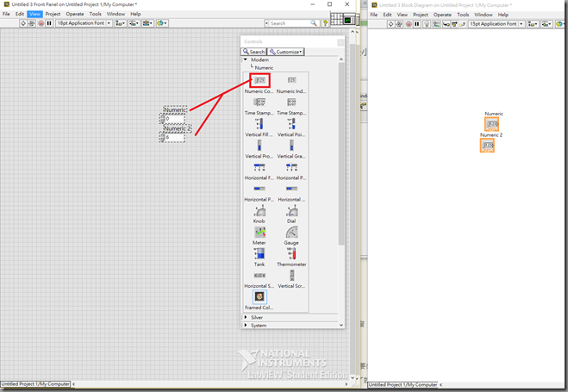Open Tools menu in Front Panel
Viewport: 568px width, 392px height.
(96, 14)
